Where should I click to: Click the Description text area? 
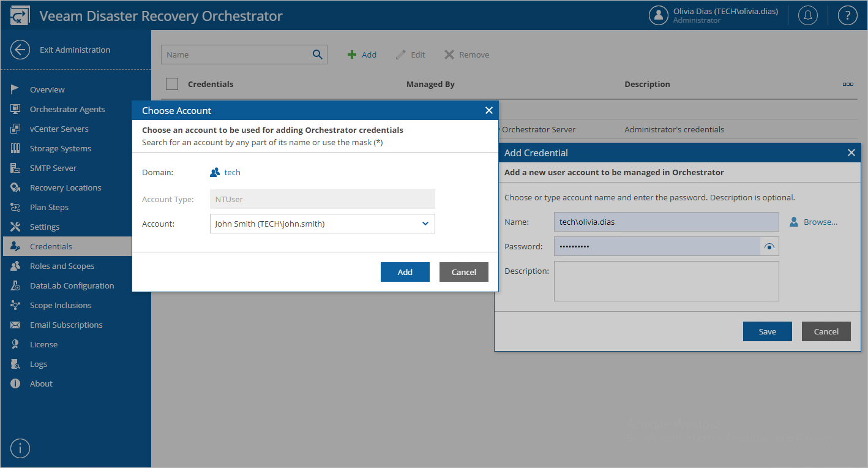[x=667, y=281]
